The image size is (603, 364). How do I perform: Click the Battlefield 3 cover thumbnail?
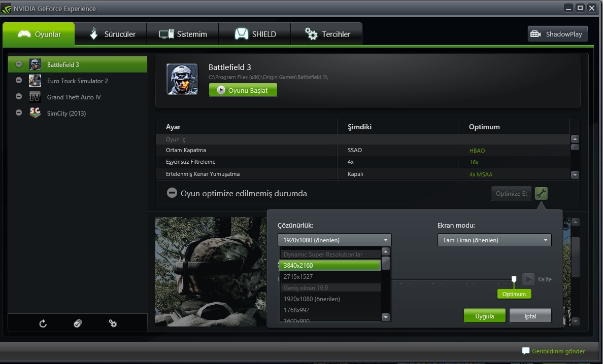182,79
